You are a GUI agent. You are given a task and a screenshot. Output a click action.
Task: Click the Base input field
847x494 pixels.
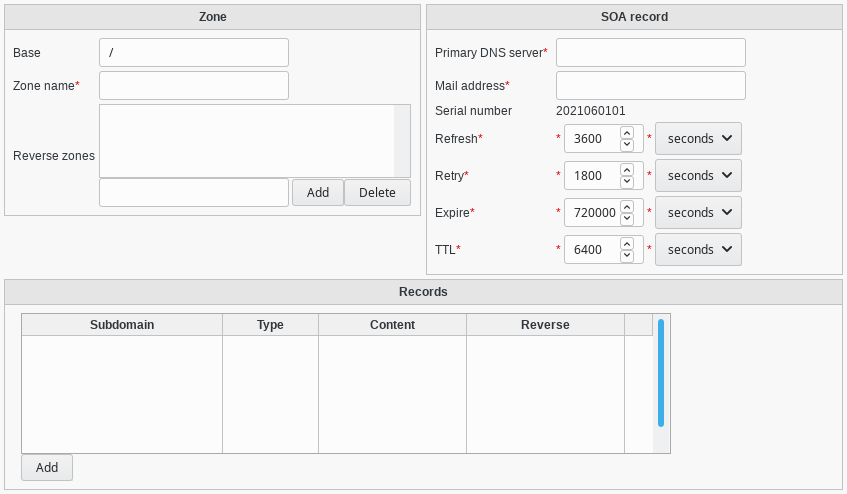[194, 52]
